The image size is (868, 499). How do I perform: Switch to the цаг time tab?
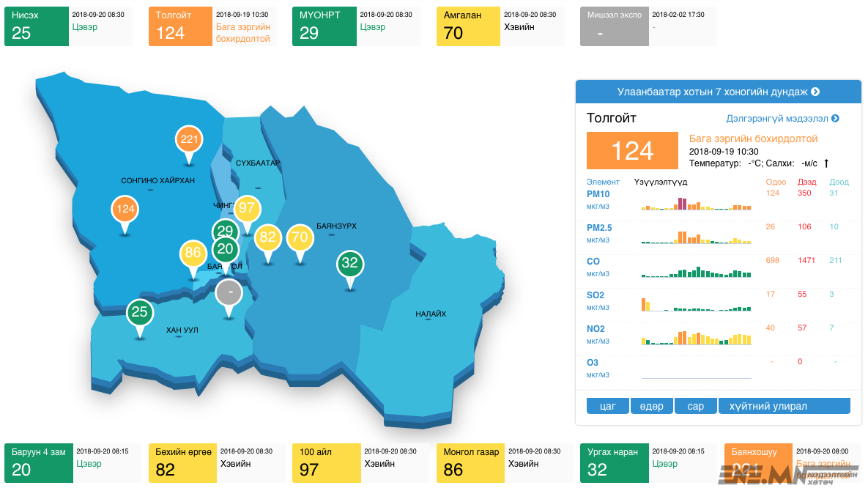click(607, 406)
